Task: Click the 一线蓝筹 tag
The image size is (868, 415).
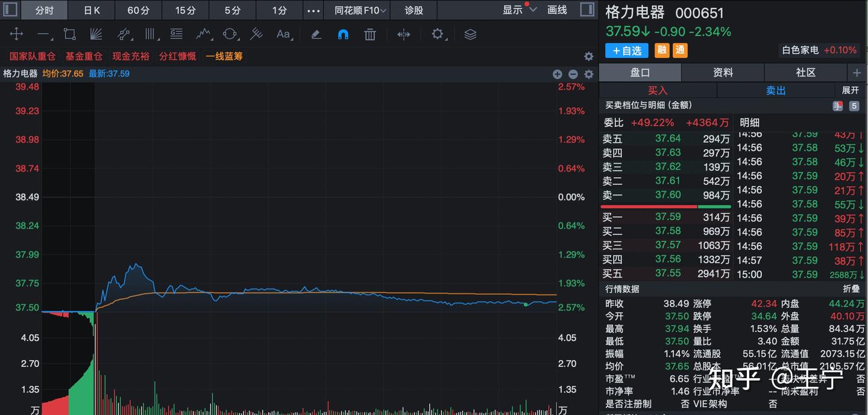Action: (224, 57)
